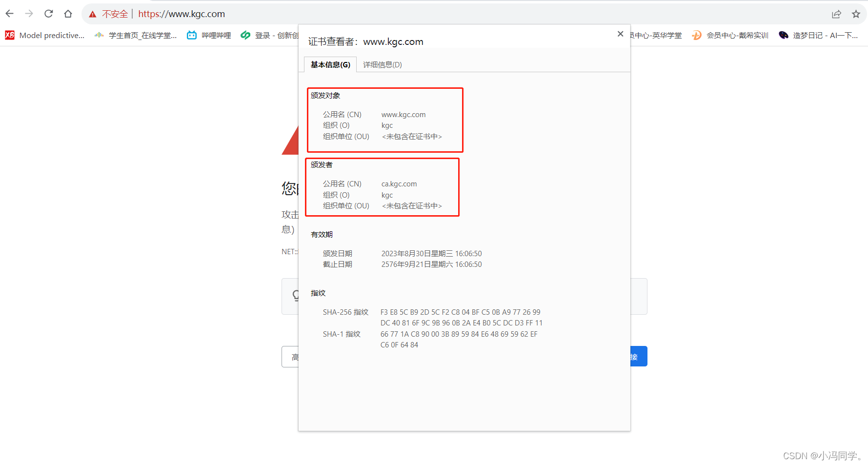Click the subject 组织 (O) value kgc
This screenshot has height=465, width=868.
tap(387, 125)
